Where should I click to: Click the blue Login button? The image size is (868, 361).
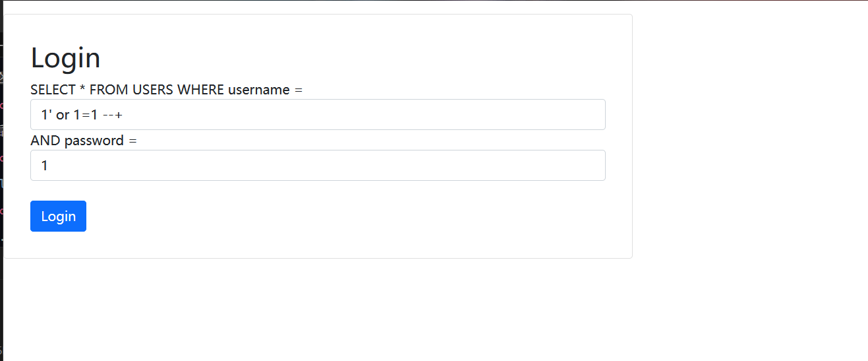(58, 216)
